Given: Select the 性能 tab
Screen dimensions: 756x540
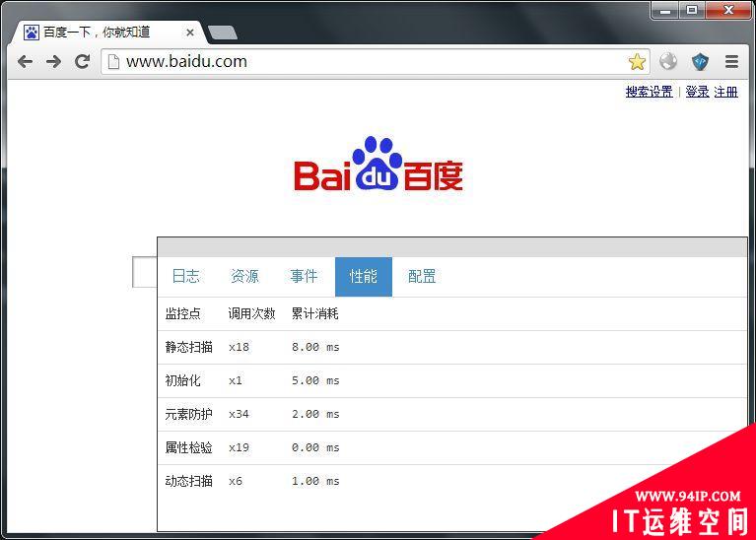Looking at the screenshot, I should click(x=364, y=277).
